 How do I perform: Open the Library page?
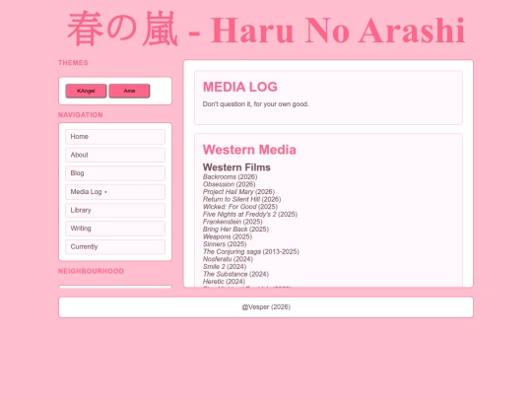[115, 211]
